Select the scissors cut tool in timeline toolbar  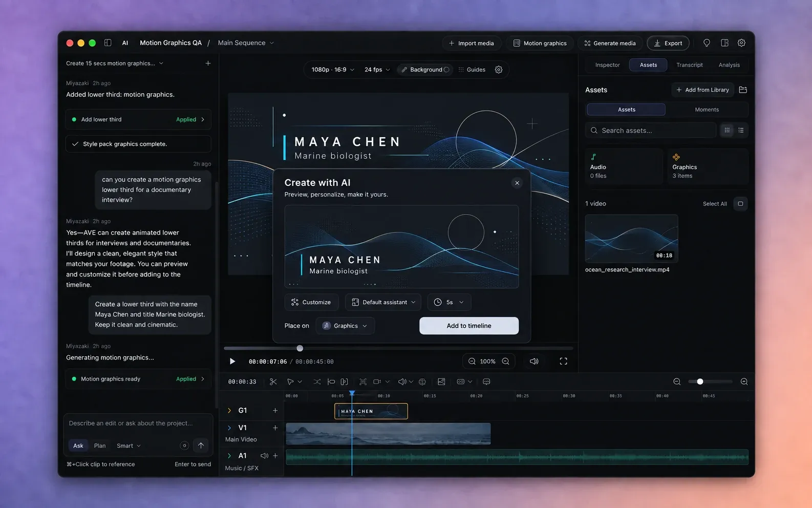click(x=273, y=382)
